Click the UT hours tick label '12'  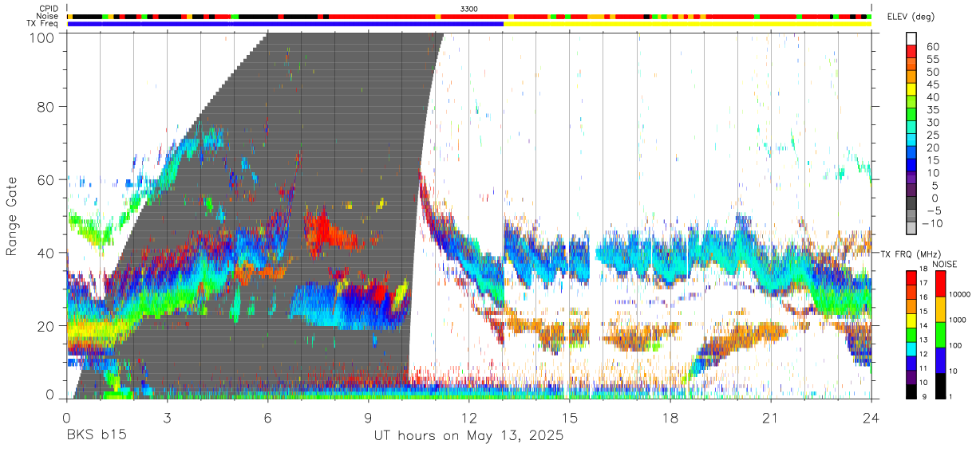tap(469, 418)
